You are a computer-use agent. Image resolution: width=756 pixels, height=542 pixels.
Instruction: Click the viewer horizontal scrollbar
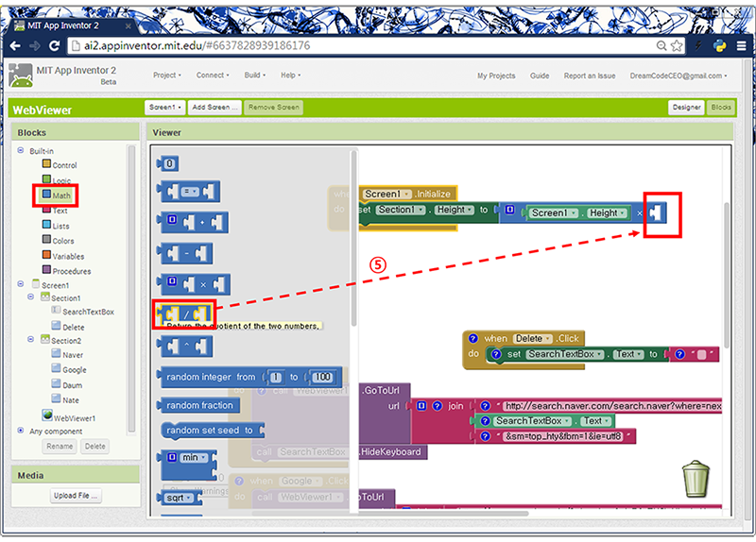(x=390, y=513)
